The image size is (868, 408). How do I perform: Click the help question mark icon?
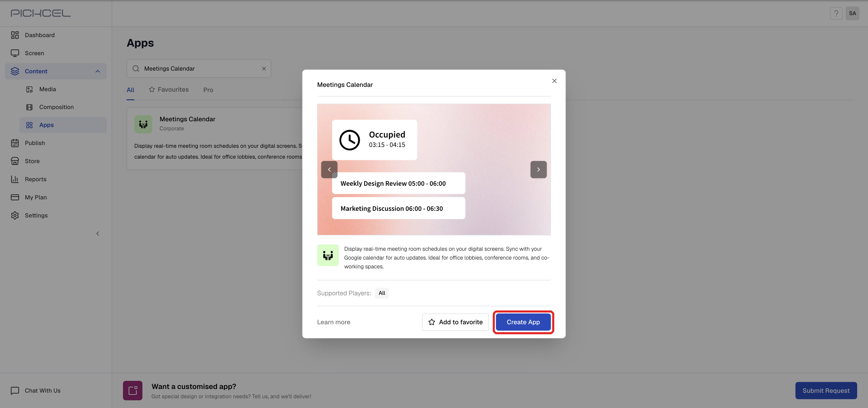click(x=836, y=14)
